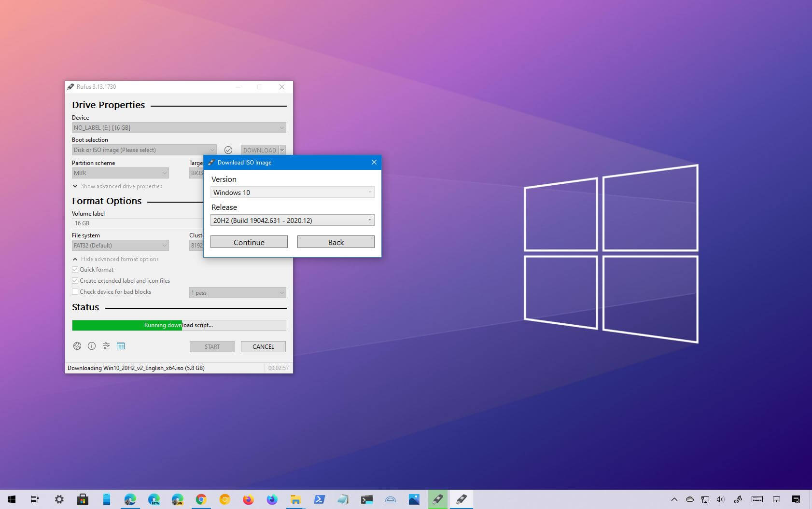The width and height of the screenshot is (812, 509).
Task: Open Rufus settings sliders icon
Action: [x=106, y=346]
